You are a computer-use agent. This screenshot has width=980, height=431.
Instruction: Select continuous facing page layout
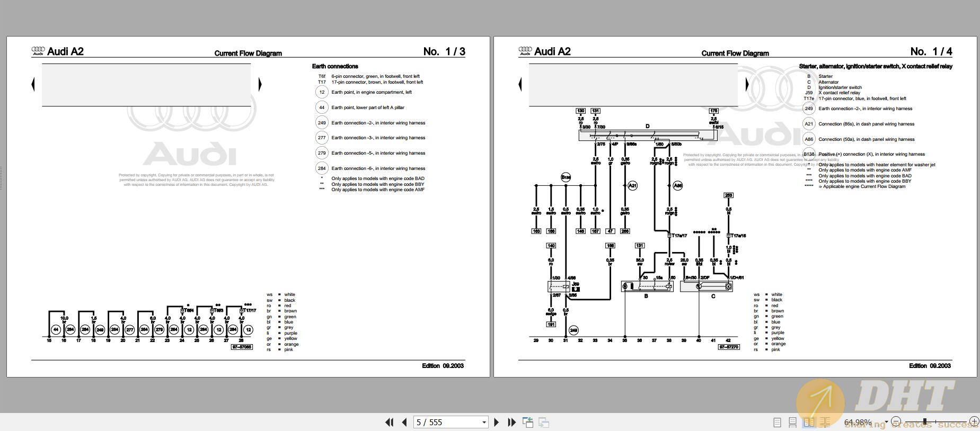pyautogui.click(x=825, y=423)
